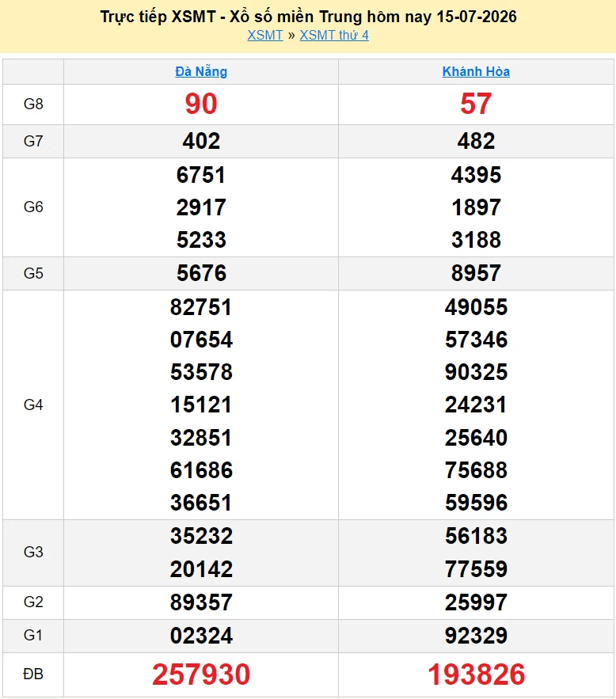Select G4 number 36651
The height and width of the screenshot is (699, 616).
click(201, 503)
